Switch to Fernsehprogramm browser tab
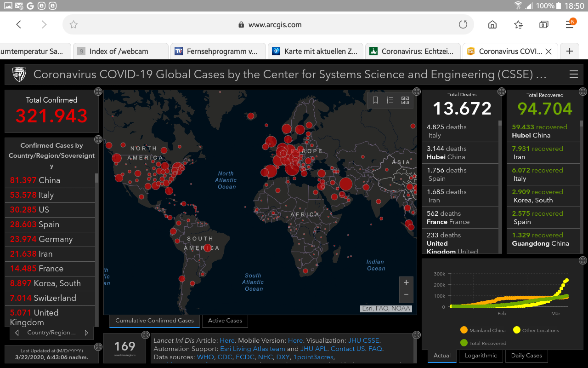The height and width of the screenshot is (368, 588). [x=218, y=51]
